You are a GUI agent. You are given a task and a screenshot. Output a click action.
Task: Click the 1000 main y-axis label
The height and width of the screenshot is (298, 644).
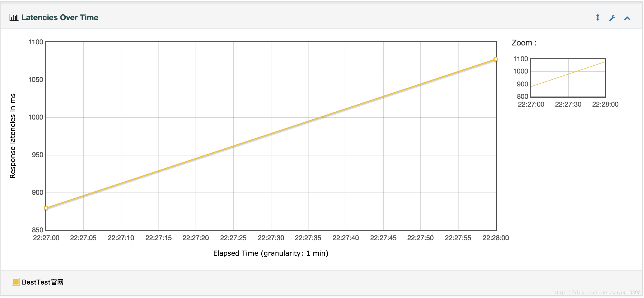[x=36, y=117]
